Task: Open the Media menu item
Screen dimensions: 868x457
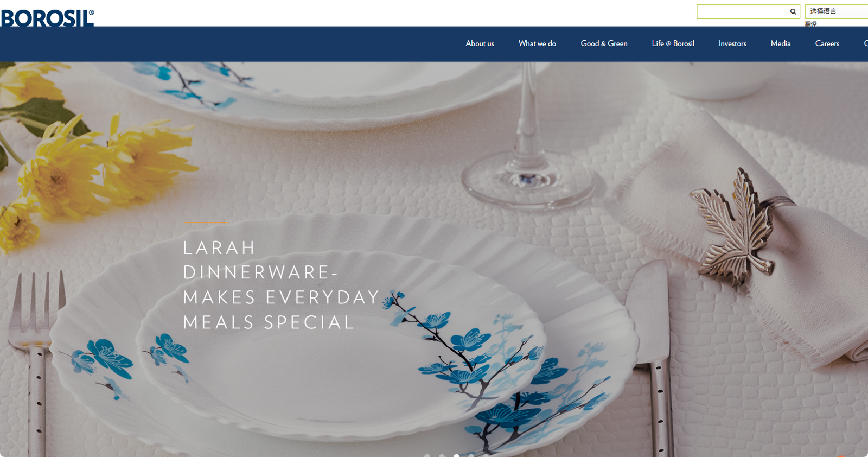Action: coord(781,43)
